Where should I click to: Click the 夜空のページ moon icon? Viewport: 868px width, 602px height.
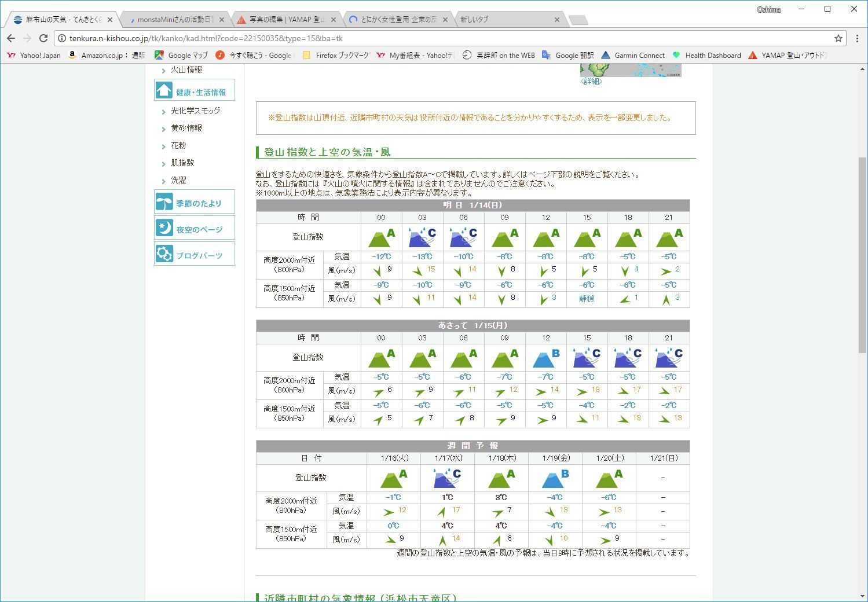tap(164, 228)
